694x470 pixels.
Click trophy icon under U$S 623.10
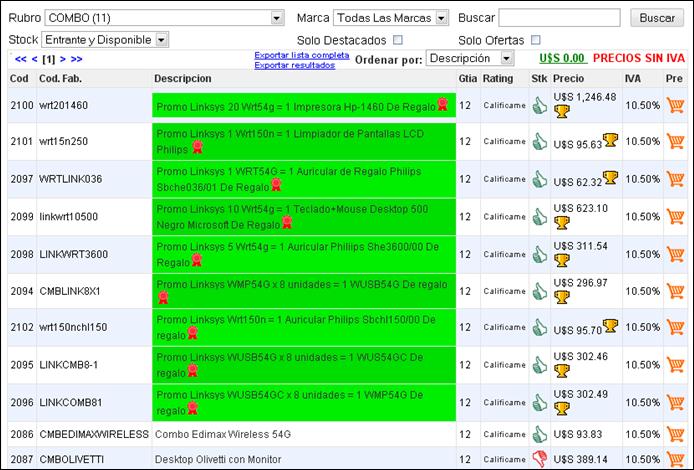tap(562, 223)
